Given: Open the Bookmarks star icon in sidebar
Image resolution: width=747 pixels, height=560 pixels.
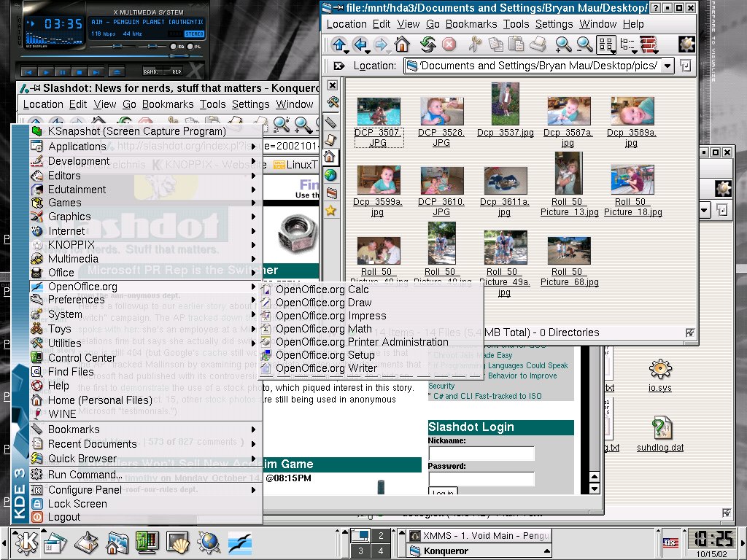Looking at the screenshot, I should coord(330,211).
